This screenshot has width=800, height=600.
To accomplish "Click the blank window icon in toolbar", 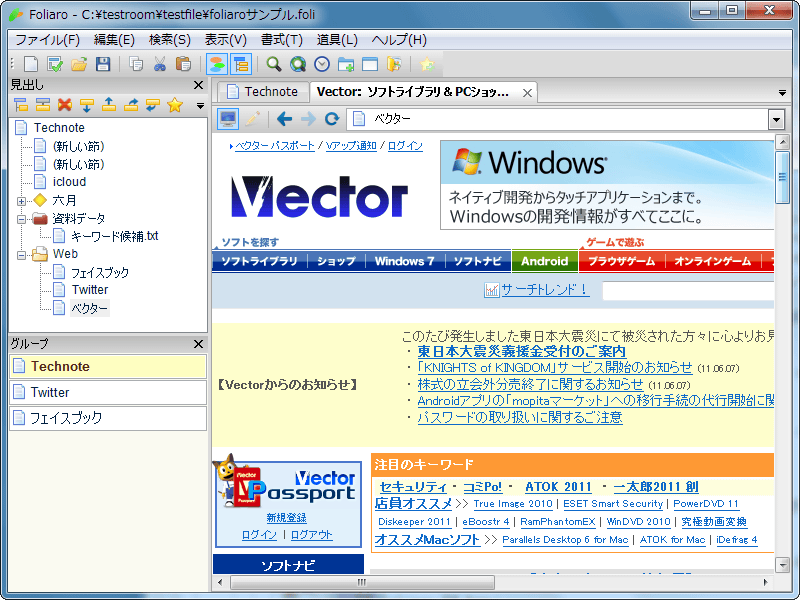I will click(370, 64).
